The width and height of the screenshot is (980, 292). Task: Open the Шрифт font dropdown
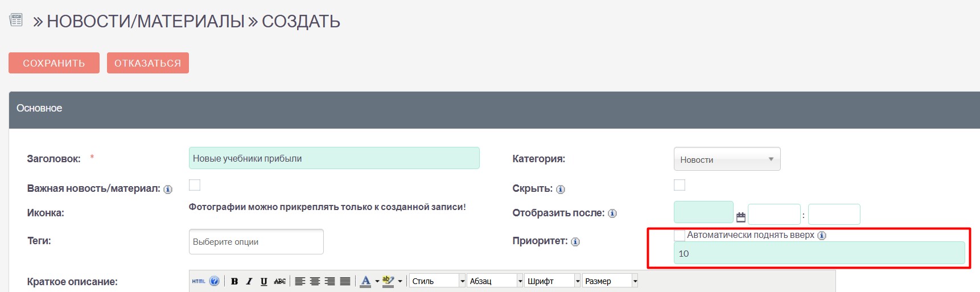click(x=577, y=281)
